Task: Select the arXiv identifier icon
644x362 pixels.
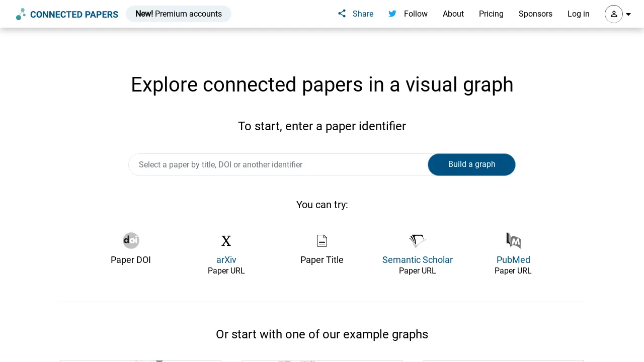Action: coord(226,240)
